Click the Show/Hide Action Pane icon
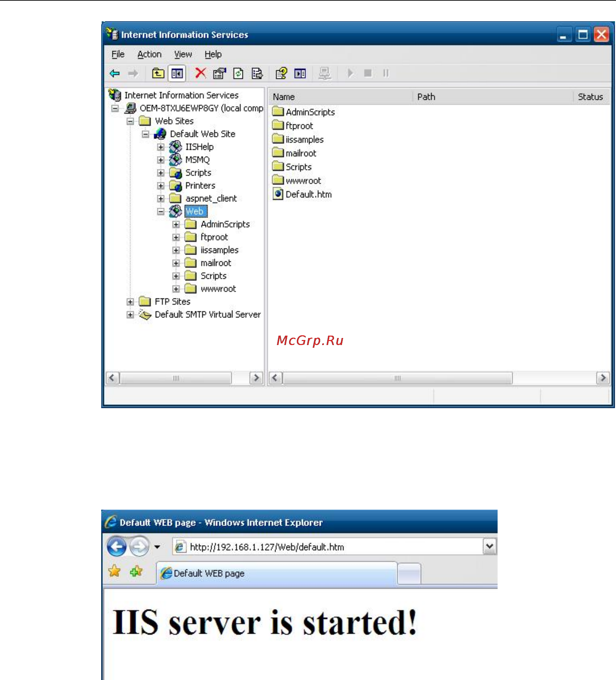This screenshot has height=680, width=616. [300, 73]
